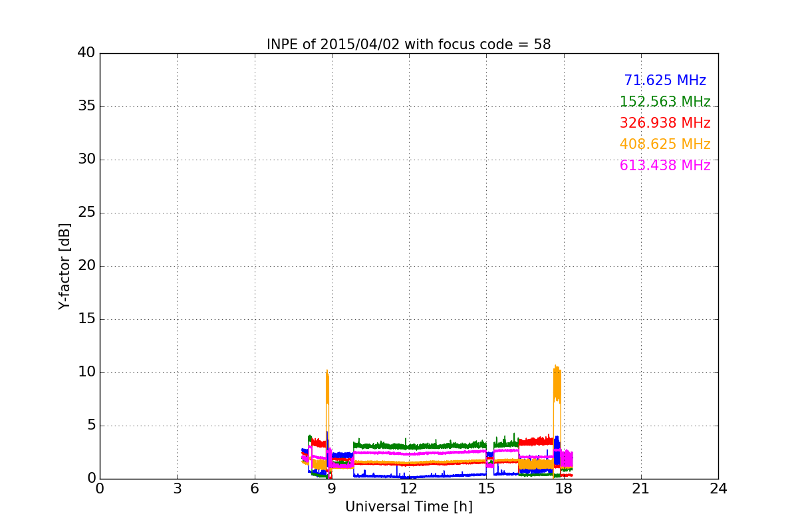This screenshot has width=798, height=532.
Task: Click the x-axis tick label 6
Action: tap(254, 489)
